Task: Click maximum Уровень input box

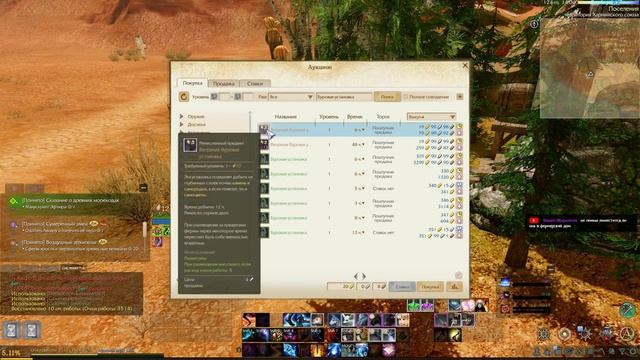Action: click(249, 97)
